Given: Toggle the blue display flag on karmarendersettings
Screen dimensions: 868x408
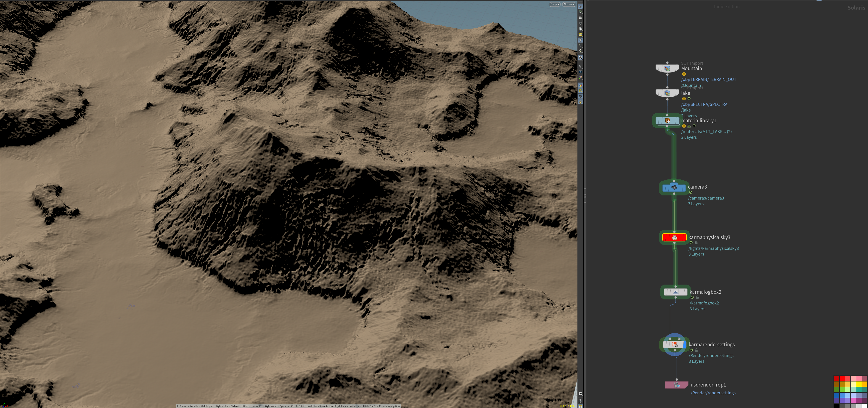Looking at the screenshot, I should pos(685,345).
